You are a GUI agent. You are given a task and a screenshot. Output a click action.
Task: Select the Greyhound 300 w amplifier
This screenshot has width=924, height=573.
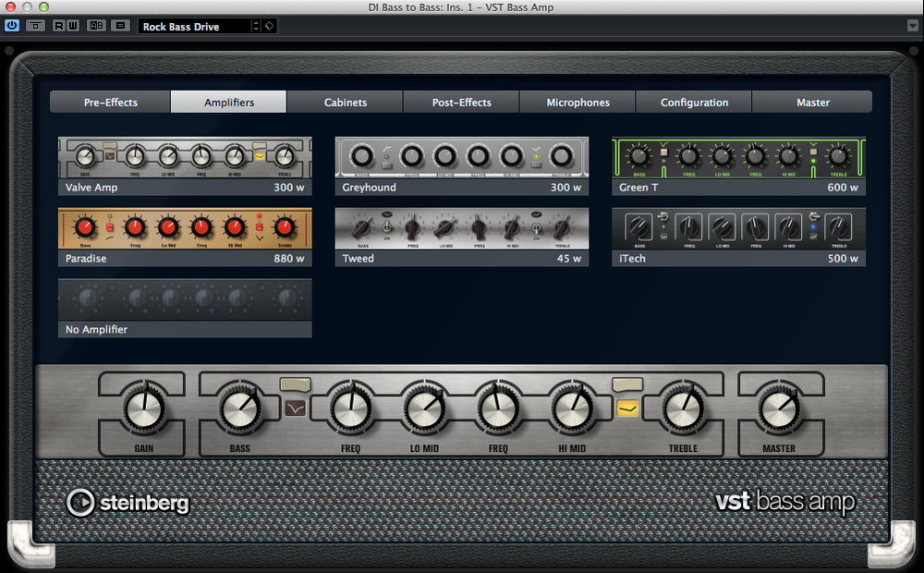(x=462, y=166)
